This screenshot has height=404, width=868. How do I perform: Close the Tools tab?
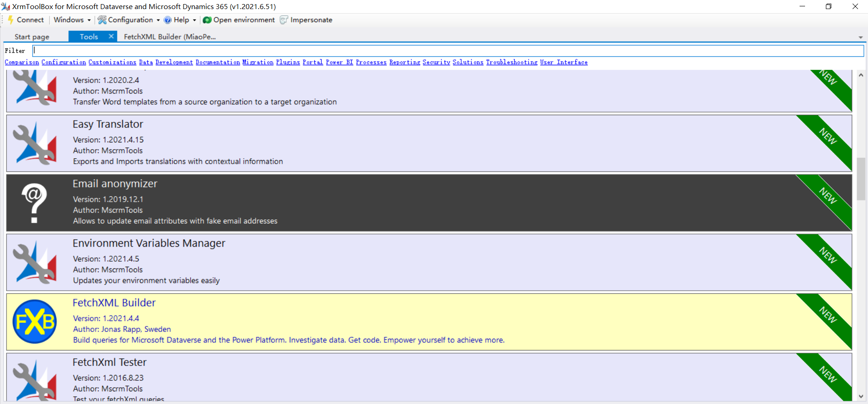pyautogui.click(x=111, y=36)
